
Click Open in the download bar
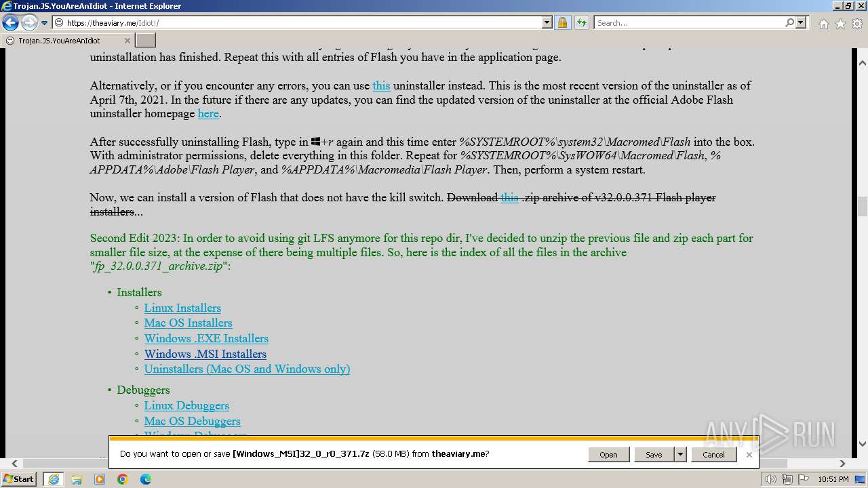point(608,454)
